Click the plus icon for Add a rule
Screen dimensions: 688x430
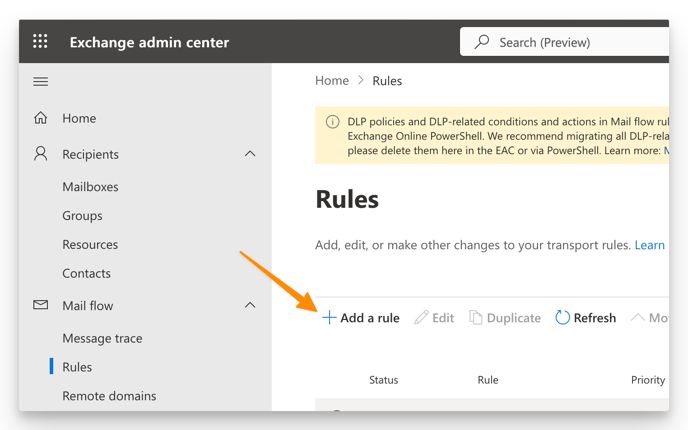(x=329, y=317)
